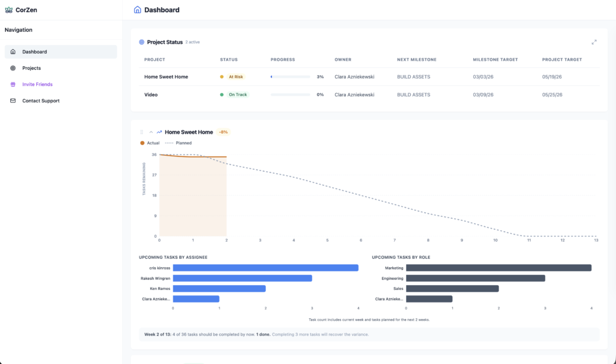Open the Home Sweet Home project row

(166, 77)
